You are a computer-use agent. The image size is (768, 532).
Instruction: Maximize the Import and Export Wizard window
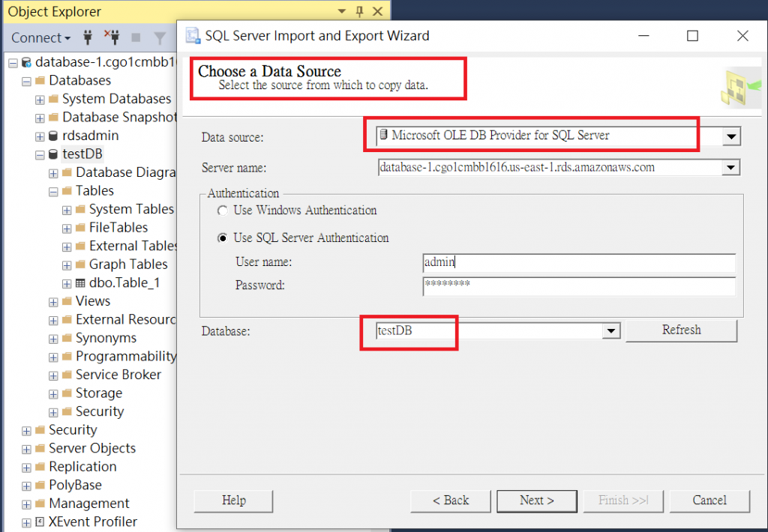[692, 36]
